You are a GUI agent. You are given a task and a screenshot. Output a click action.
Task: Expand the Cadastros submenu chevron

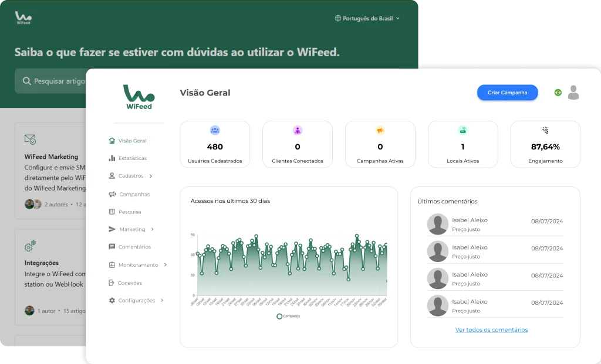[x=151, y=176]
